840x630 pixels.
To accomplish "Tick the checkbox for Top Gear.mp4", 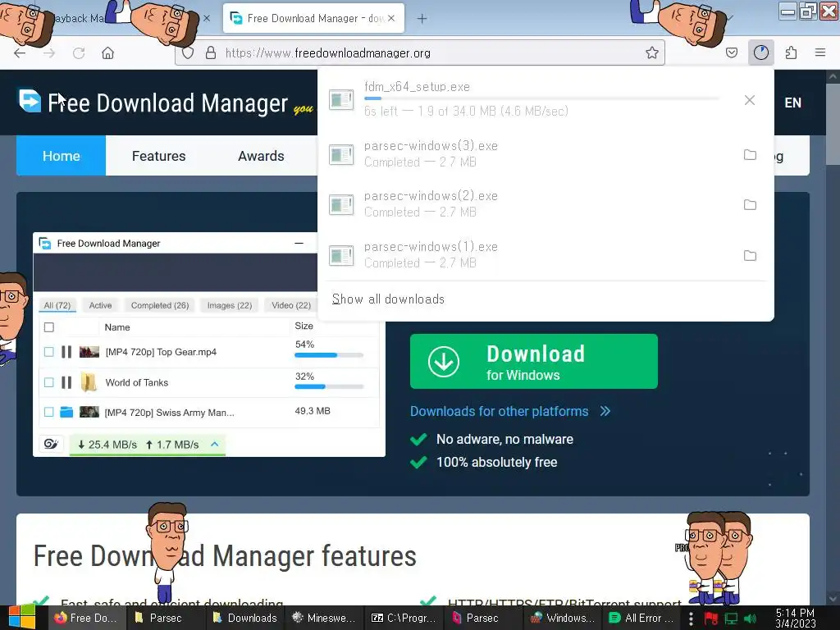I will (48, 352).
